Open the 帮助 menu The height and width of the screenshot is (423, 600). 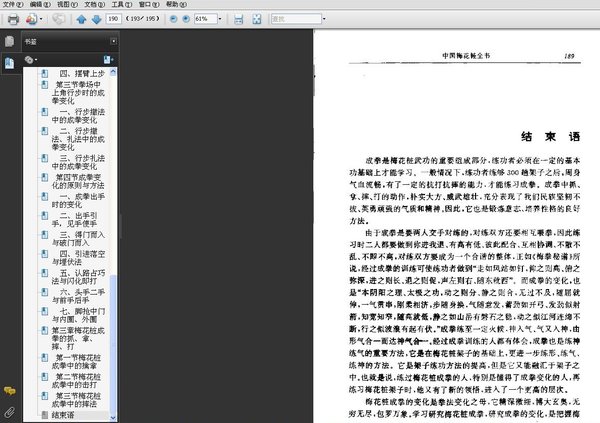(x=176, y=4)
